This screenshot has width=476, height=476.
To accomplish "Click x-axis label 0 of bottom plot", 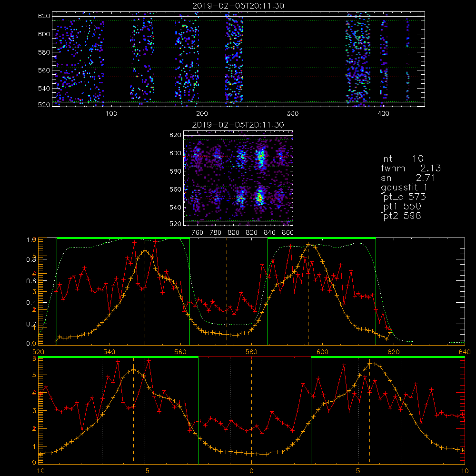I will coord(251,471).
